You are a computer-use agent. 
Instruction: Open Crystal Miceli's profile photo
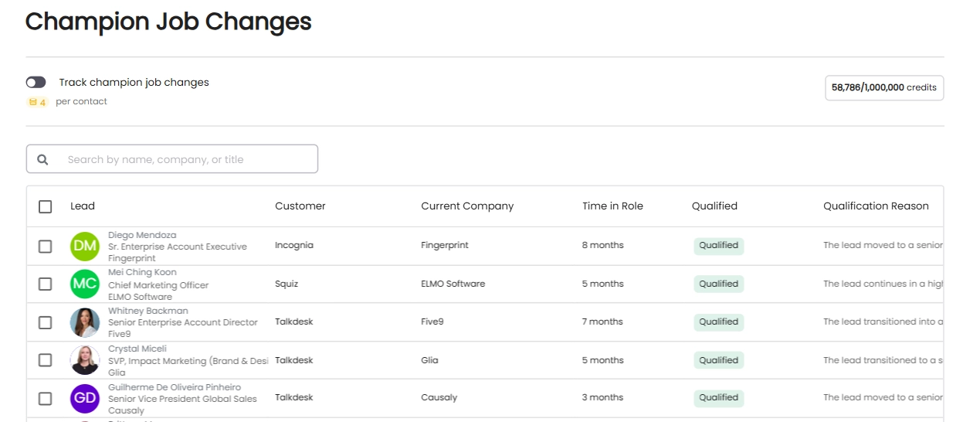pos(85,360)
